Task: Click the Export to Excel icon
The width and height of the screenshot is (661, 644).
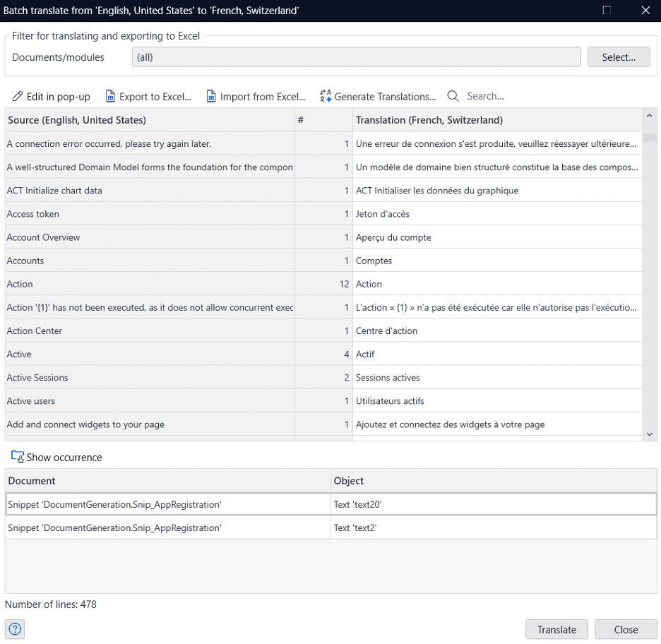Action: 110,96
